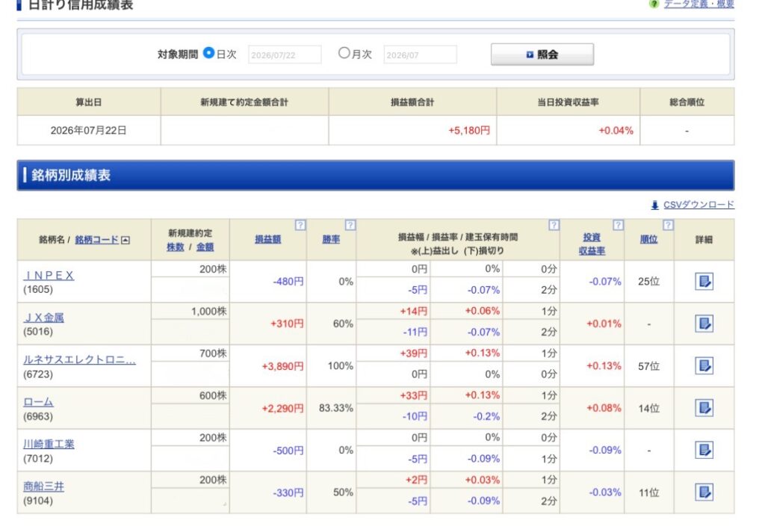The image size is (765, 532).
Task: Open the INPEX stock link
Action: pyautogui.click(x=49, y=276)
